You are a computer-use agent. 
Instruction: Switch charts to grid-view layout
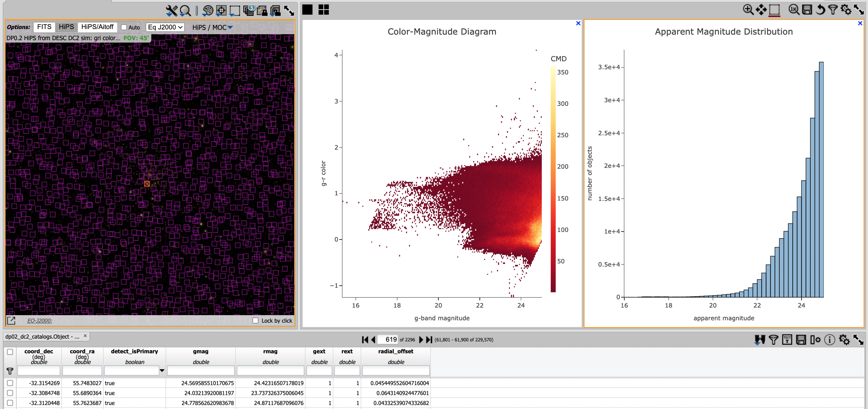pyautogui.click(x=324, y=10)
